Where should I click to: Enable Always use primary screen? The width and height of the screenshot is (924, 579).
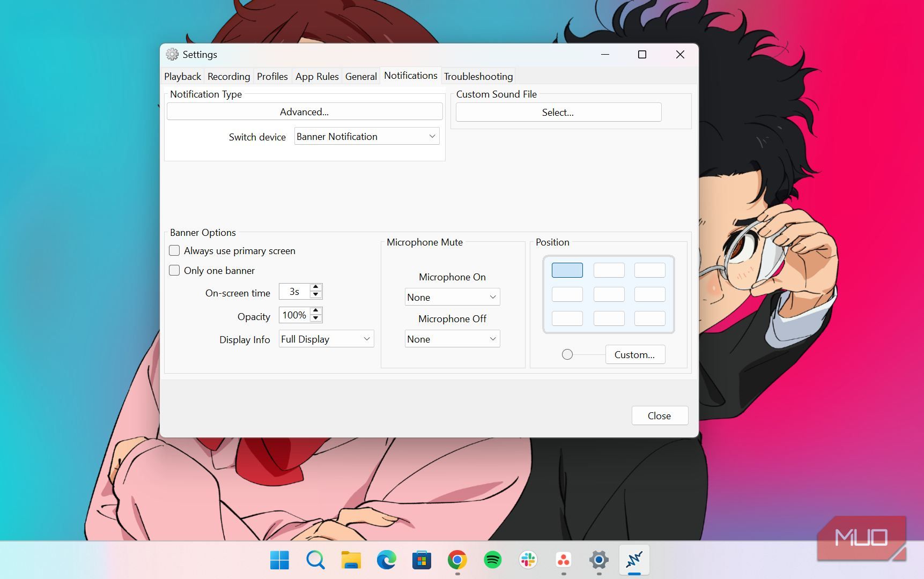click(x=174, y=250)
